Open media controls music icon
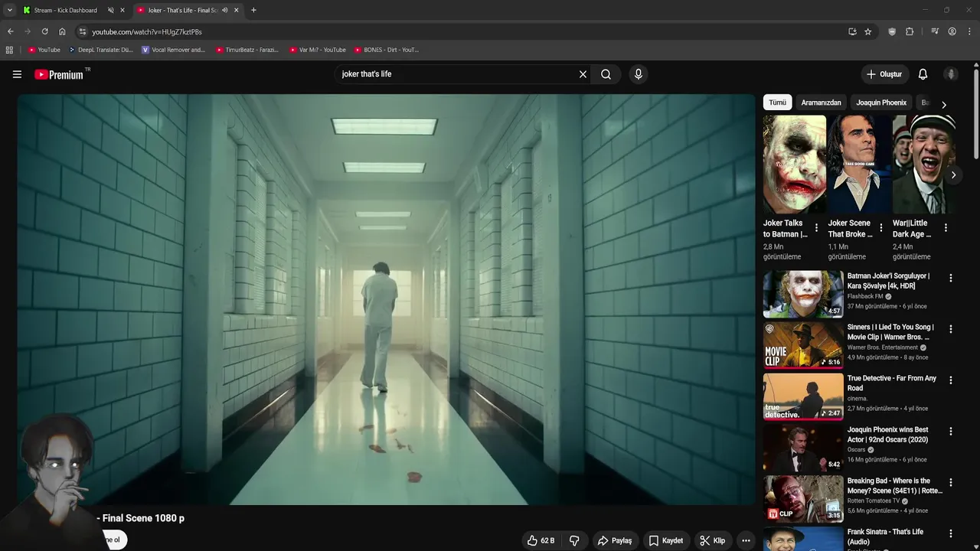This screenshot has height=551, width=980. click(x=935, y=31)
